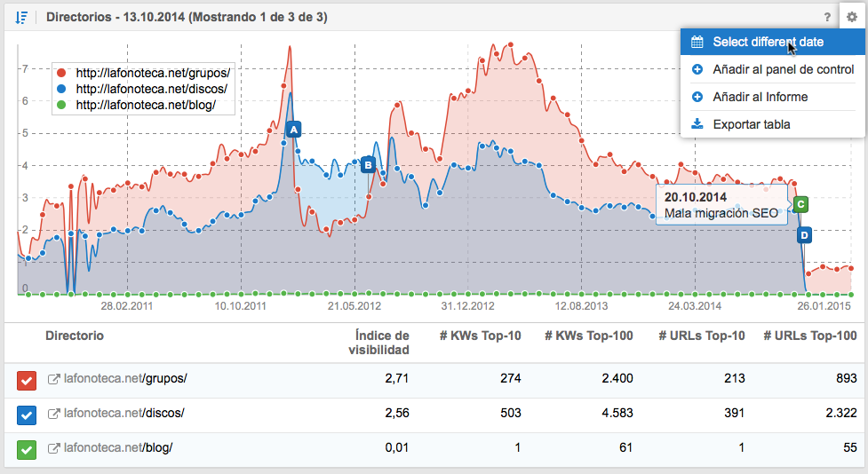Choose Añadir al panel de control
This screenshot has height=474, width=868.
pos(783,69)
